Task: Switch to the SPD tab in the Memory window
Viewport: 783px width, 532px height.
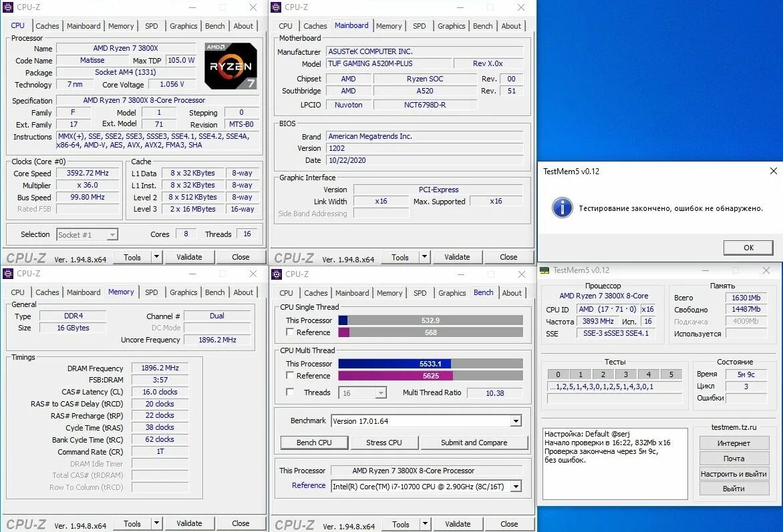Action: pyautogui.click(x=151, y=292)
